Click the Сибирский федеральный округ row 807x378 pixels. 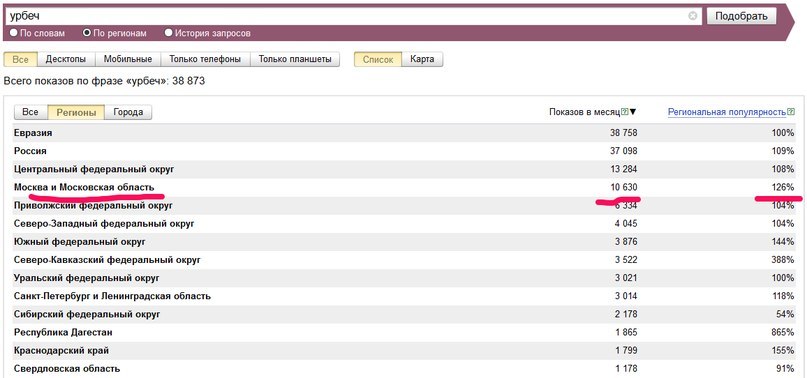click(404, 314)
